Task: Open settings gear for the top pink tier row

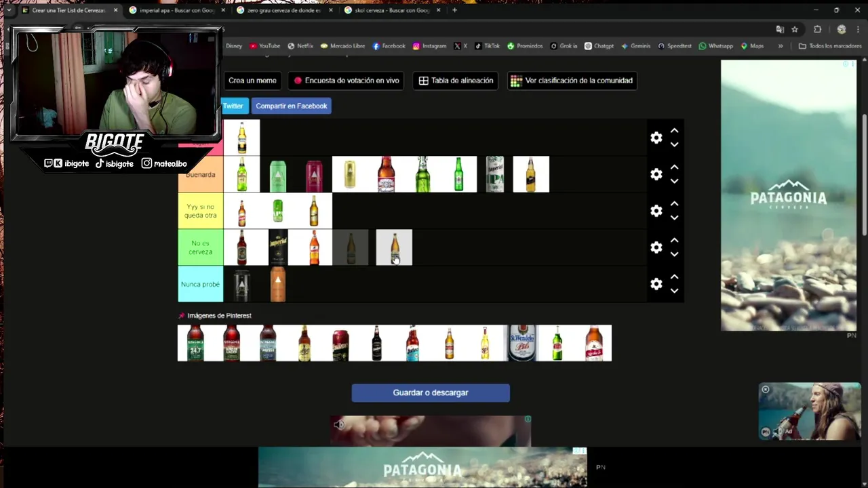Action: pyautogui.click(x=656, y=138)
